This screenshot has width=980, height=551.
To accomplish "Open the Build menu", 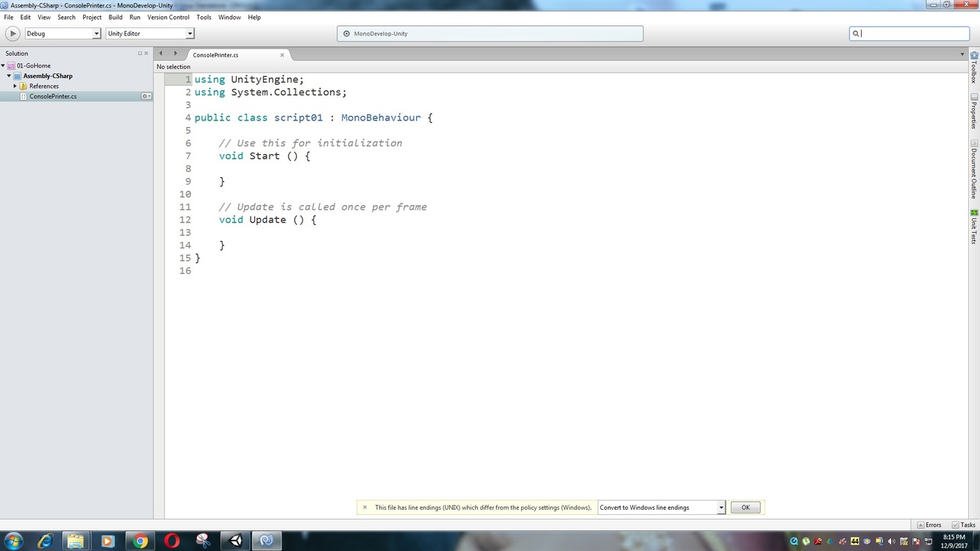I will (x=115, y=17).
